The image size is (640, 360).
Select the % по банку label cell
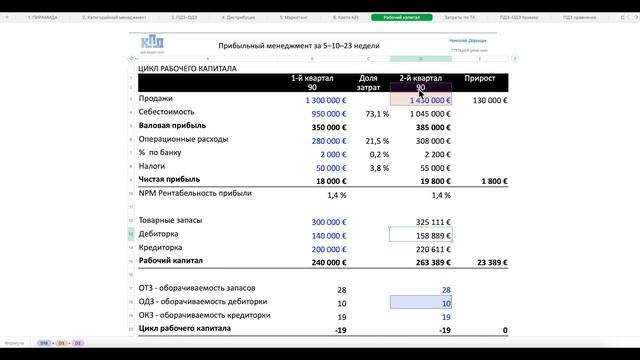pyautogui.click(x=160, y=152)
